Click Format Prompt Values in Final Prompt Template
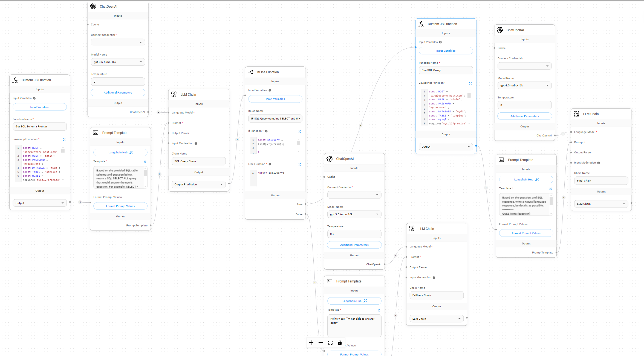Screen dimensions: 644x356 [x=526, y=233]
